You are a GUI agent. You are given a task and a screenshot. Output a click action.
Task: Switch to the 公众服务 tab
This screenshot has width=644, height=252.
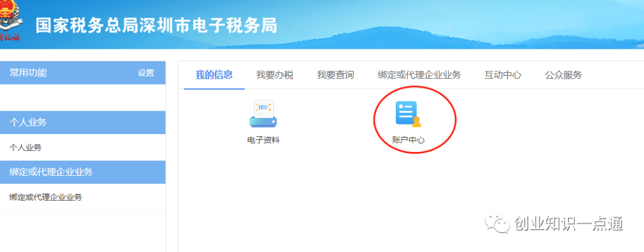pyautogui.click(x=563, y=75)
